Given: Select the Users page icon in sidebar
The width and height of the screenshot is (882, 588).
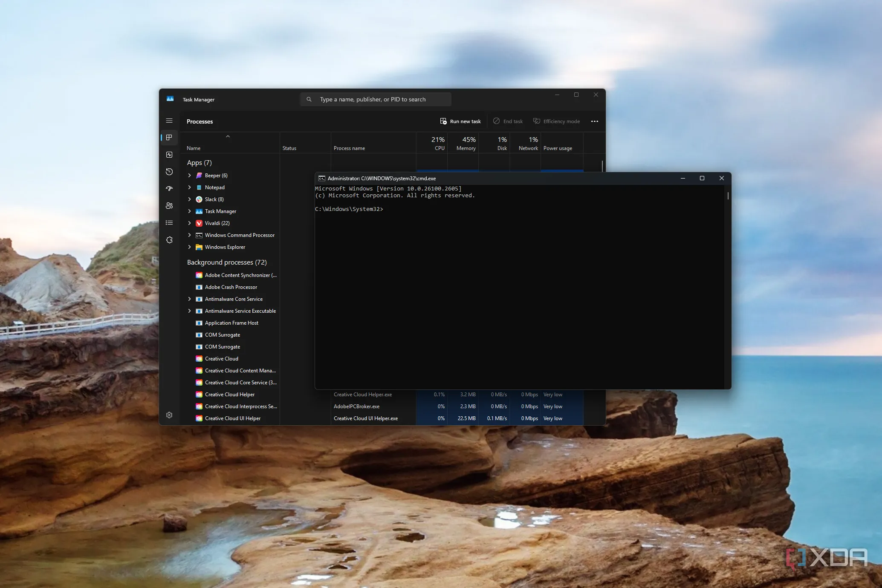Looking at the screenshot, I should click(169, 205).
